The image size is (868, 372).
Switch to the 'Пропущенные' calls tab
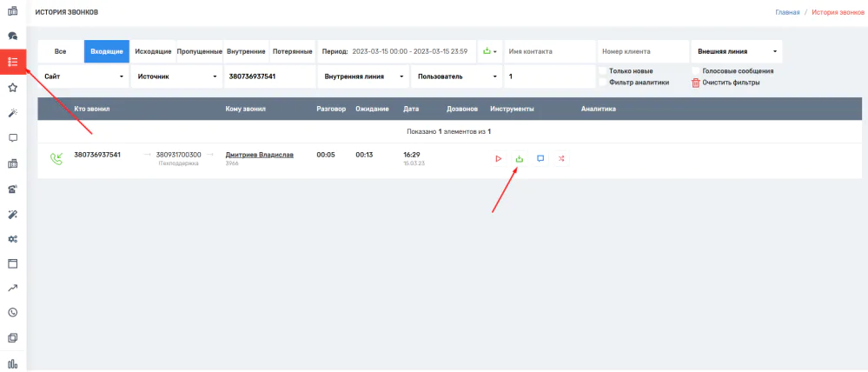[200, 51]
